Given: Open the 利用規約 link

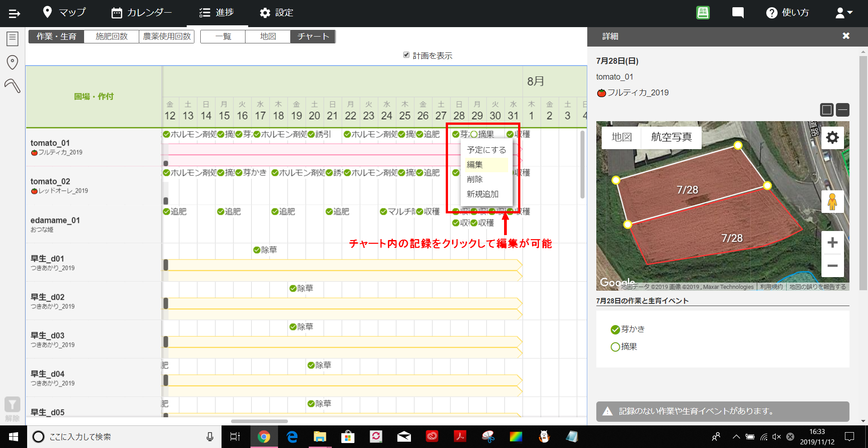Looking at the screenshot, I should coord(771,287).
